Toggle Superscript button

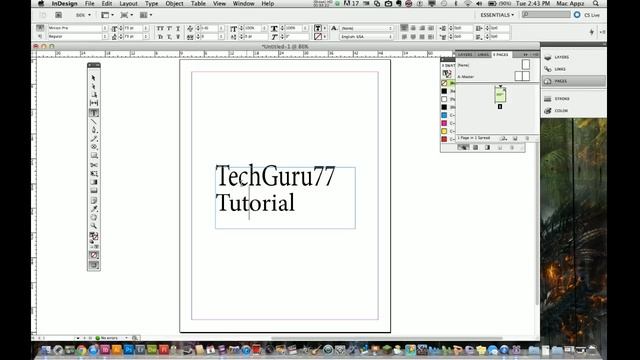pos(169,28)
